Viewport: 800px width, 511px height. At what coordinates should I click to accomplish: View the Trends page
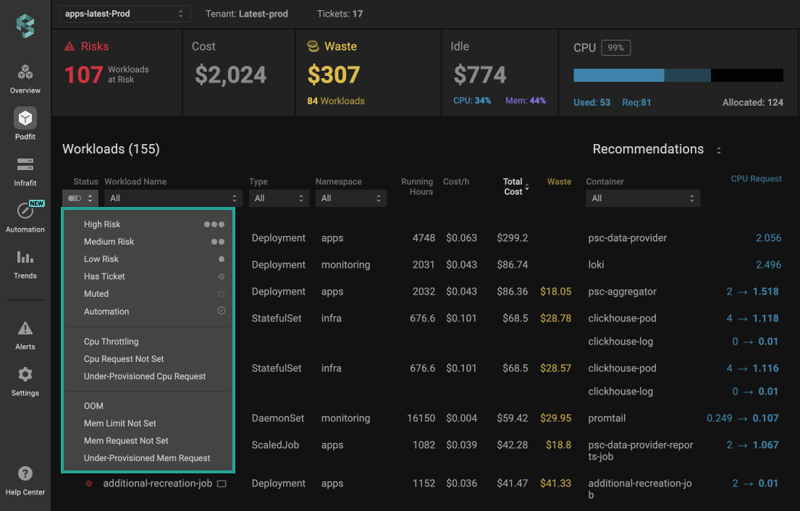(x=25, y=264)
